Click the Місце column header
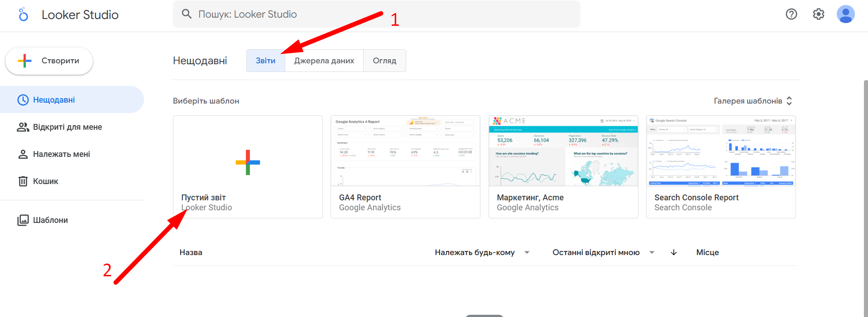This screenshot has width=868, height=317. [707, 252]
